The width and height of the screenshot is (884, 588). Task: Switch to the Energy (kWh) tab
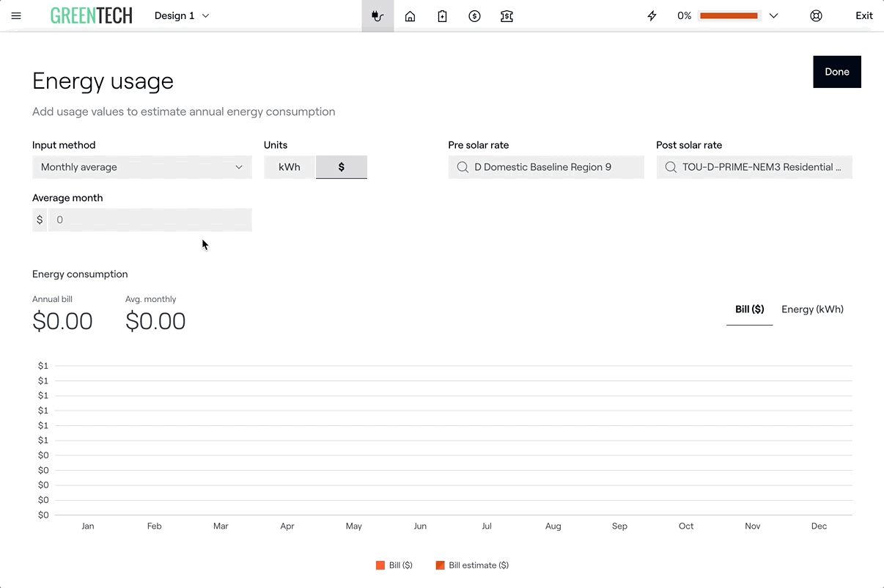point(812,309)
